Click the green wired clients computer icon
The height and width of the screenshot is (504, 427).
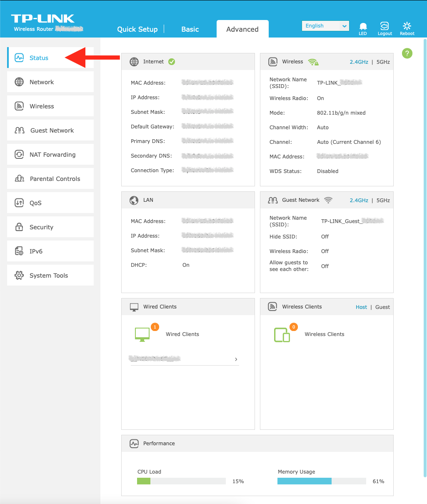142,334
